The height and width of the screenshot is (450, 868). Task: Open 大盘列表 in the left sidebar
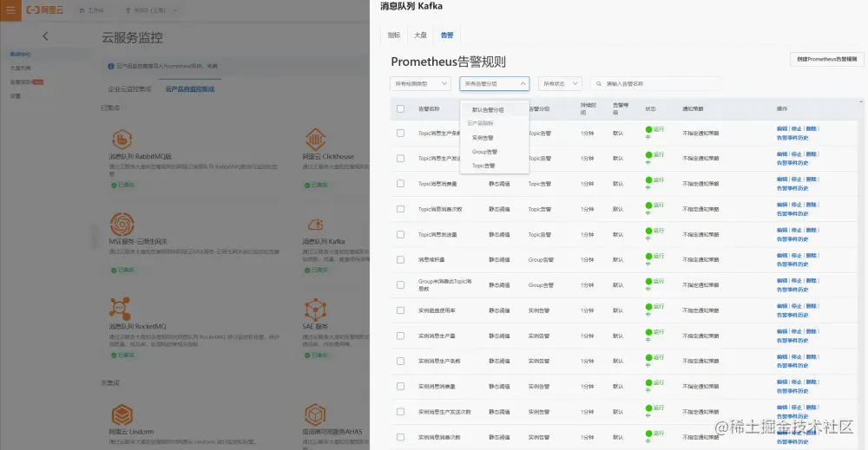pyautogui.click(x=20, y=68)
